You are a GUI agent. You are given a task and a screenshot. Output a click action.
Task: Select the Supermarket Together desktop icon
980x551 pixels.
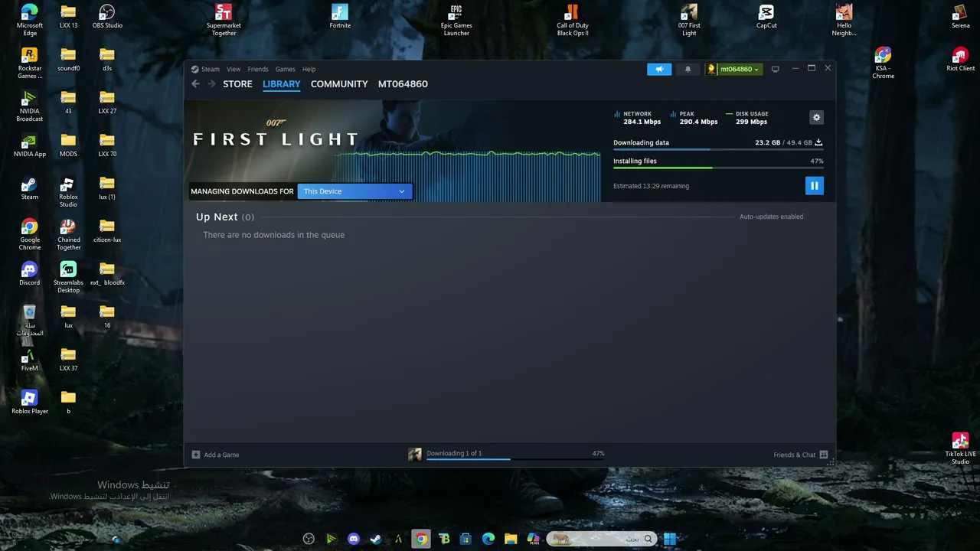[x=224, y=20]
